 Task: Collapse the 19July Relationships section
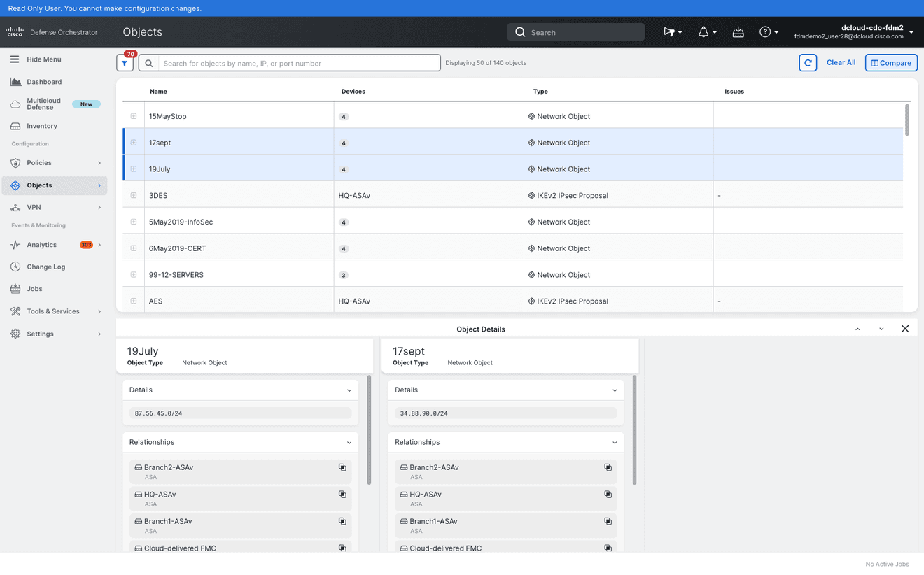(349, 443)
